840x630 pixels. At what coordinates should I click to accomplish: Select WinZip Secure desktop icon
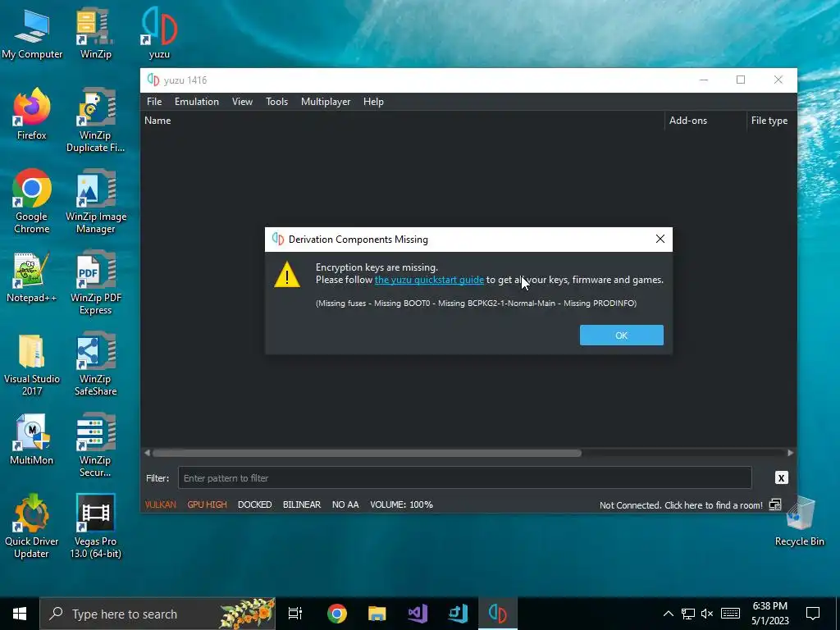click(95, 445)
